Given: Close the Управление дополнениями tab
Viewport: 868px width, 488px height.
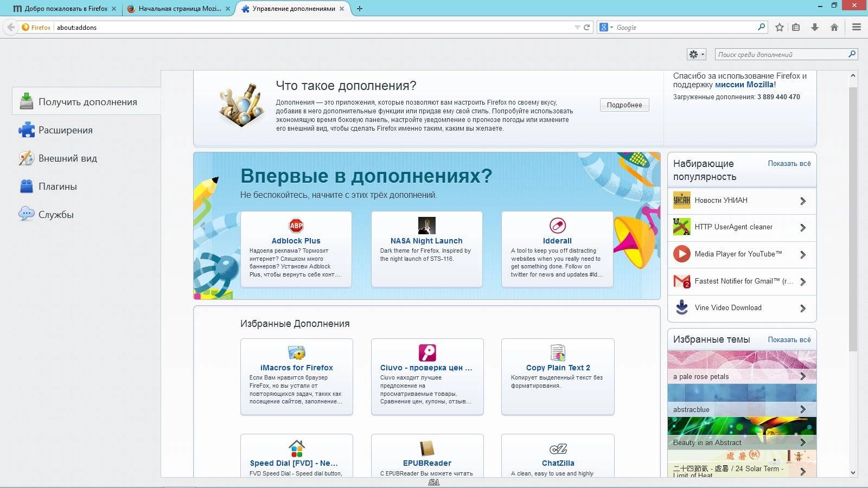Looking at the screenshot, I should 341,9.
